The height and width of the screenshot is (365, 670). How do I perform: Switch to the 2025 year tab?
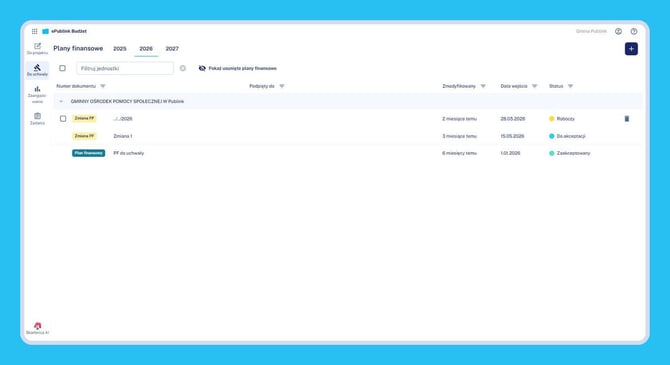(x=120, y=49)
